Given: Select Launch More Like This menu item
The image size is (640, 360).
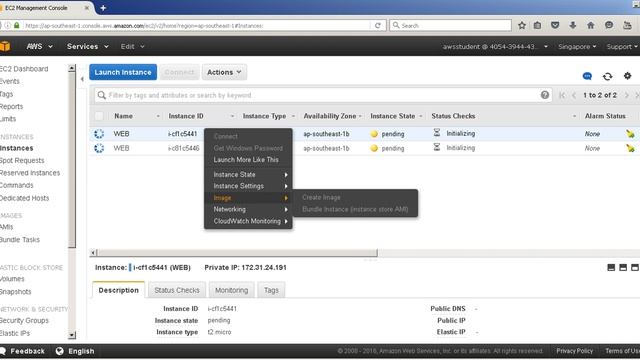Looking at the screenshot, I should (246, 160).
